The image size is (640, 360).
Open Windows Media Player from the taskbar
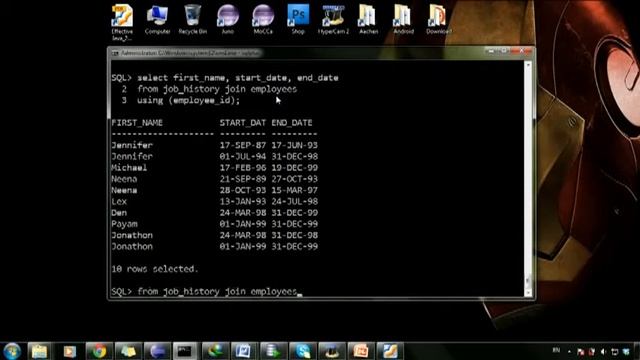[69, 351]
